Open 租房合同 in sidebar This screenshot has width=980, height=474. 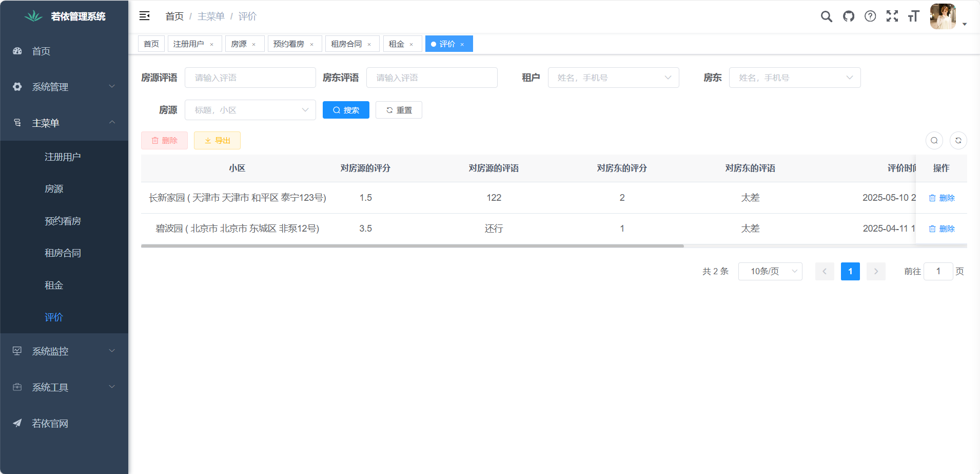pos(64,253)
